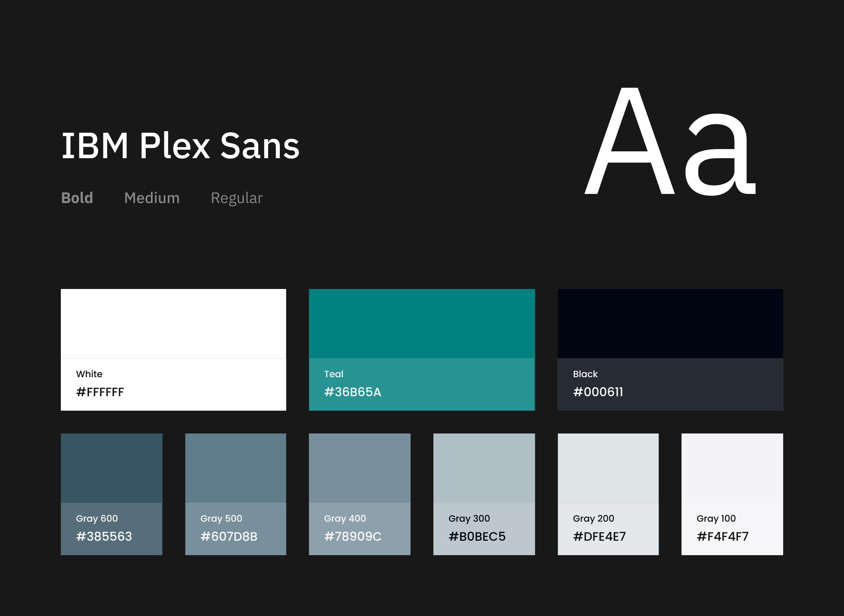
Task: Click the Gray 200 swatch
Action: (x=608, y=468)
